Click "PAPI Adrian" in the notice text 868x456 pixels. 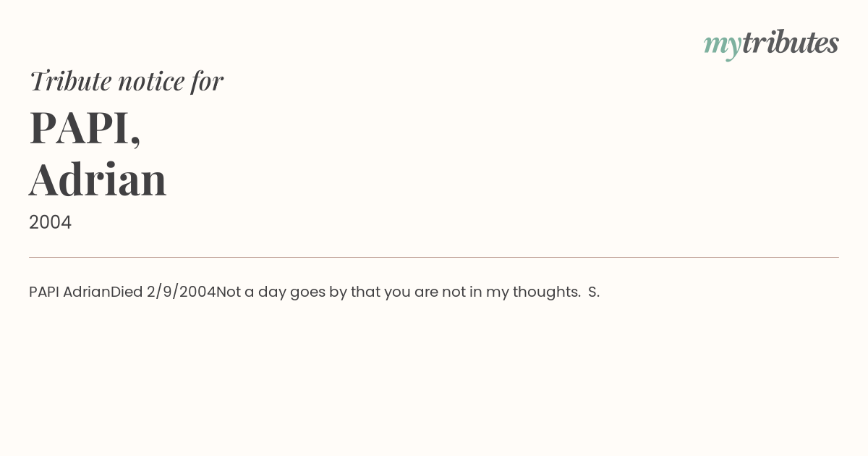[69, 292]
